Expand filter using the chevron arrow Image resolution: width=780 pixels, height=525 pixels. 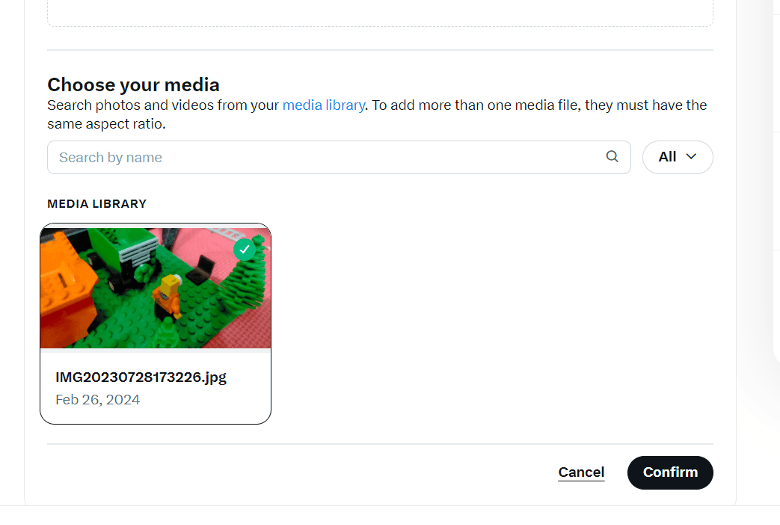click(x=691, y=157)
